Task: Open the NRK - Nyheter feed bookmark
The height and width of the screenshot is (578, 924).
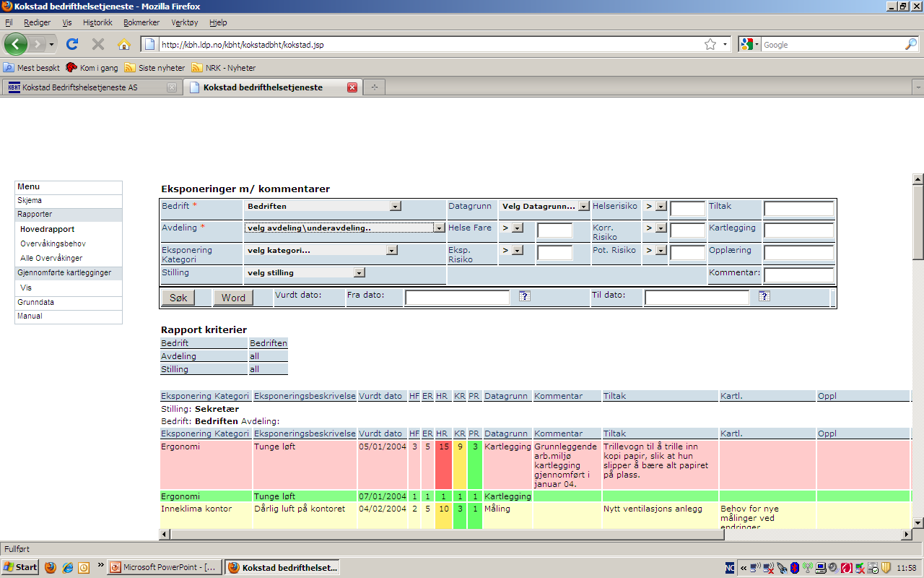Action: [x=223, y=68]
